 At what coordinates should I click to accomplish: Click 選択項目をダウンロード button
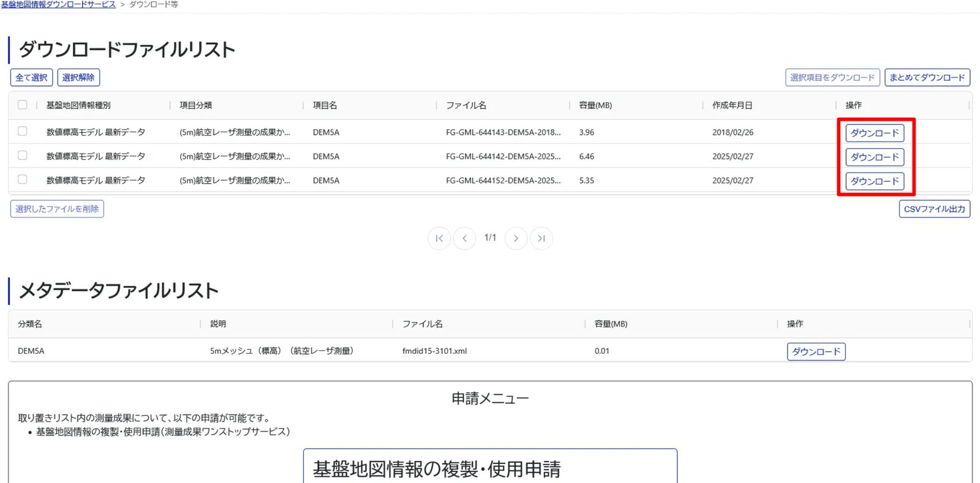pyautogui.click(x=832, y=78)
